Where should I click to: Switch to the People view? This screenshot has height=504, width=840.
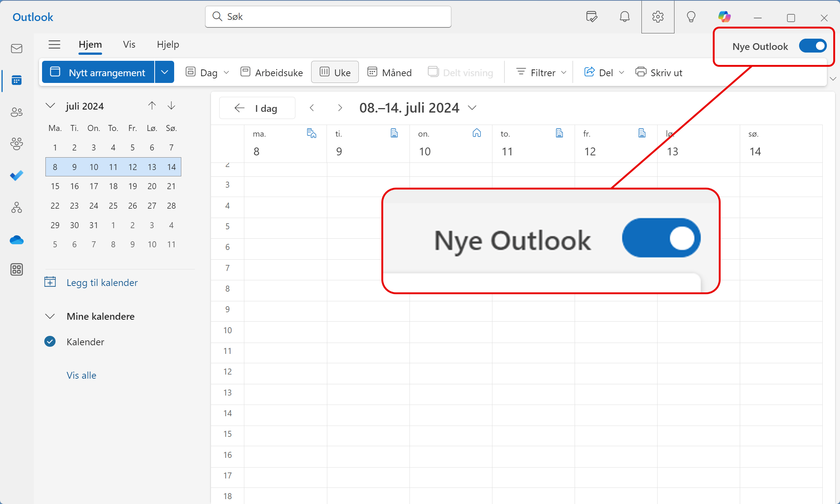click(17, 112)
